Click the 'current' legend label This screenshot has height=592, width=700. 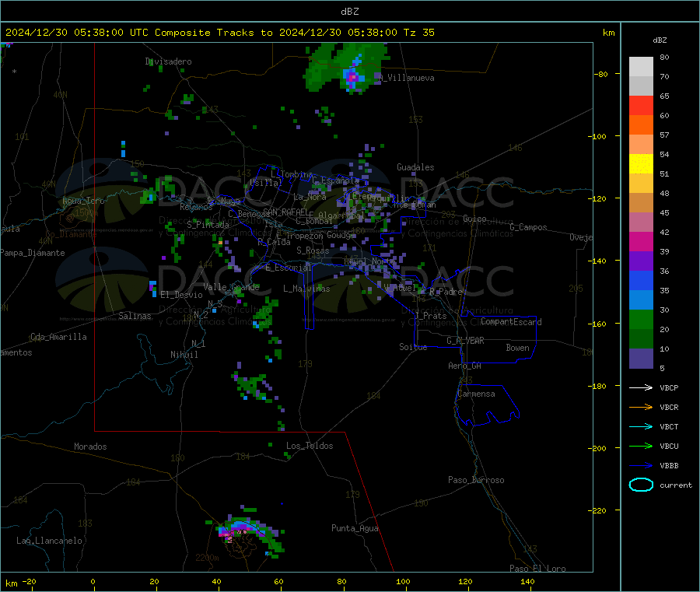(676, 485)
